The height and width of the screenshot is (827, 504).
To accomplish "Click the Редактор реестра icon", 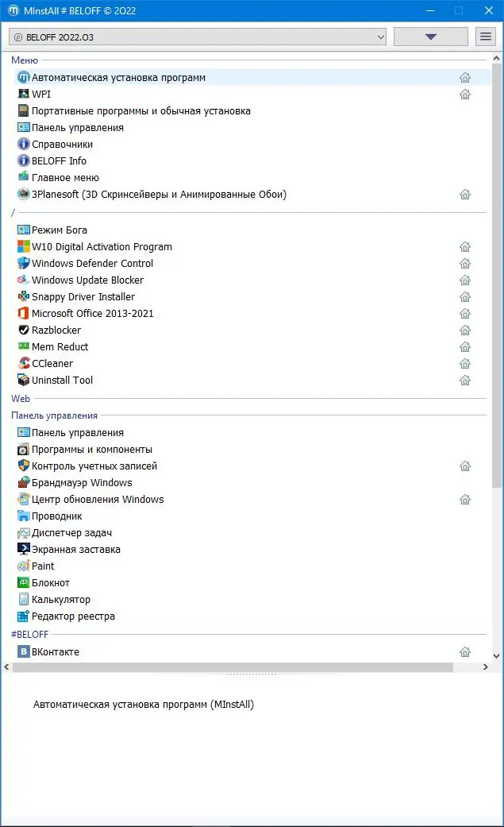I will coord(23,616).
